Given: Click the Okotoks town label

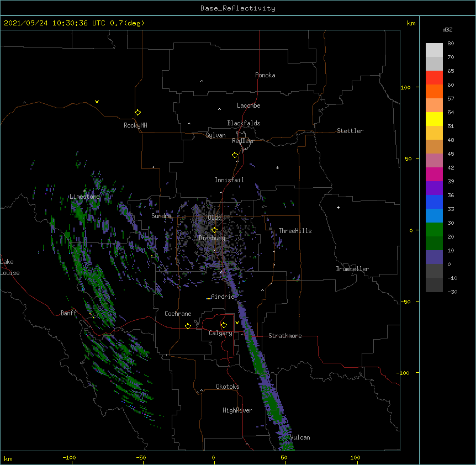Looking at the screenshot, I should tap(228, 387).
